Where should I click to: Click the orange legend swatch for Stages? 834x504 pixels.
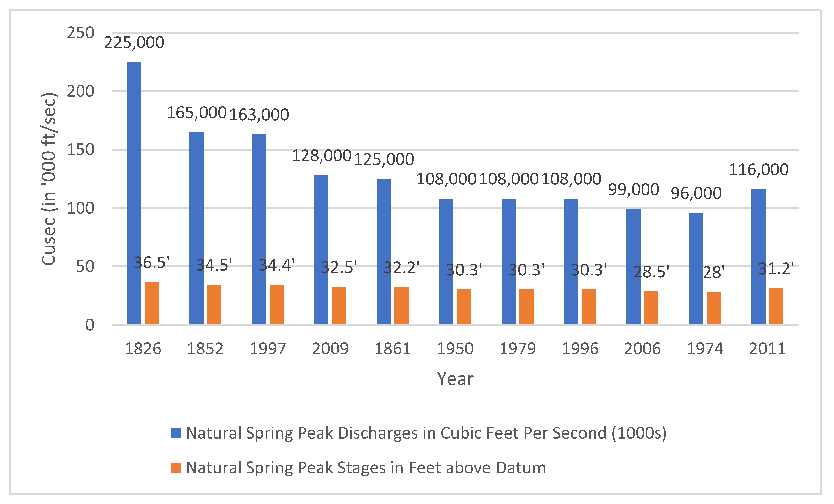click(176, 468)
